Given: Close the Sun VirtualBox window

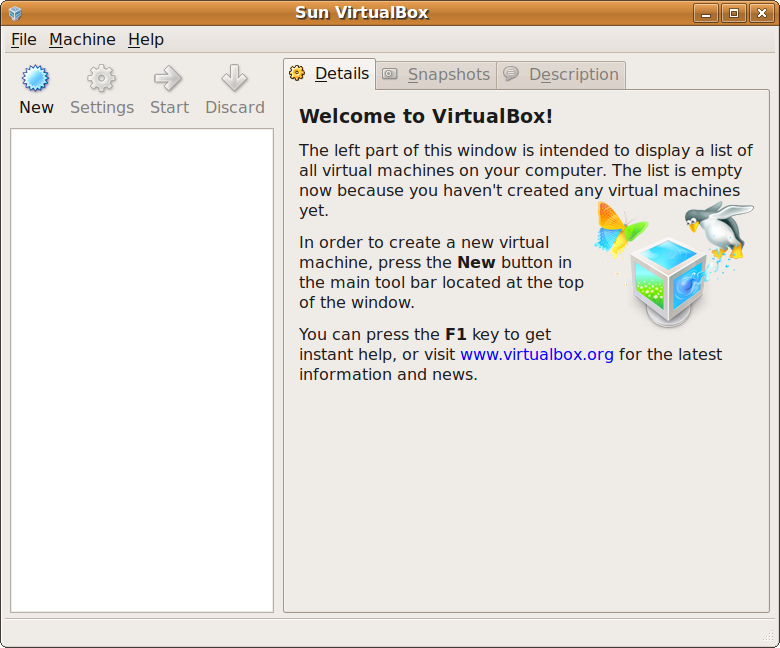Looking at the screenshot, I should 762,13.
